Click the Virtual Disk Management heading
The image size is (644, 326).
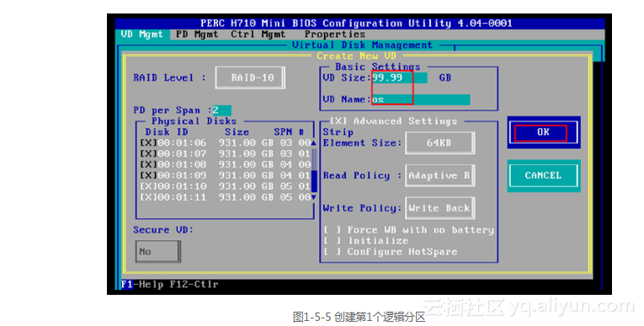(x=362, y=45)
